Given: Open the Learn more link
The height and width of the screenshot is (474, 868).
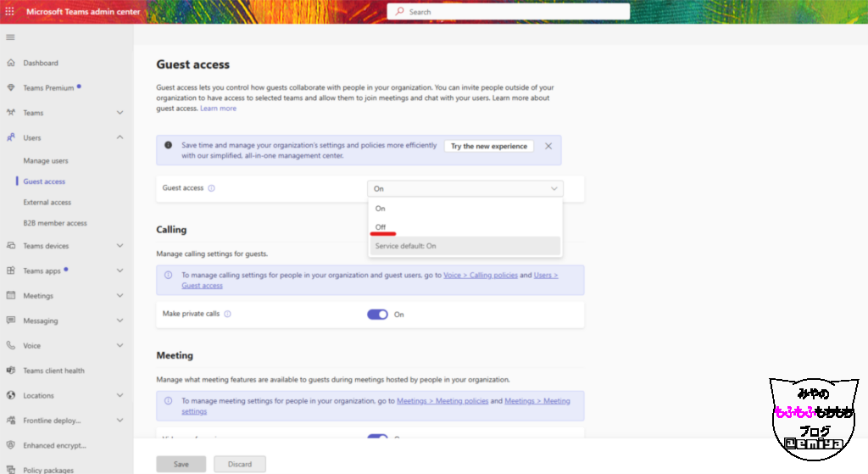Looking at the screenshot, I should pos(218,109).
